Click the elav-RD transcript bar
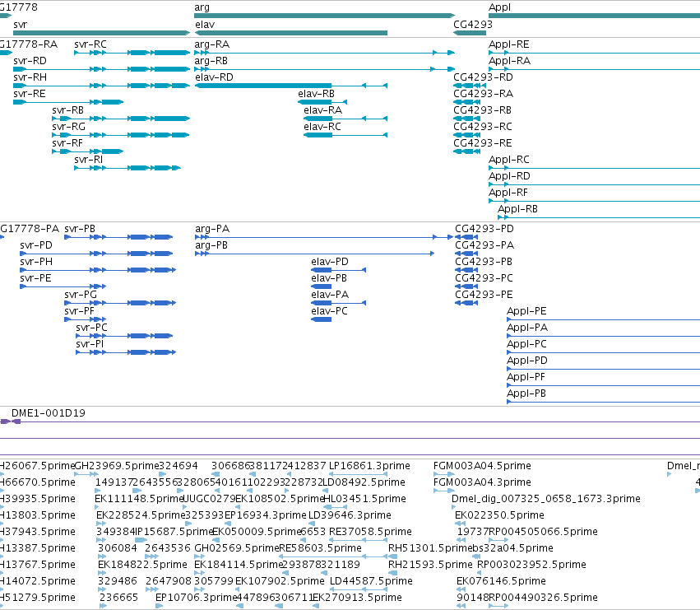Screen dimensions: 700x610 [291, 86]
